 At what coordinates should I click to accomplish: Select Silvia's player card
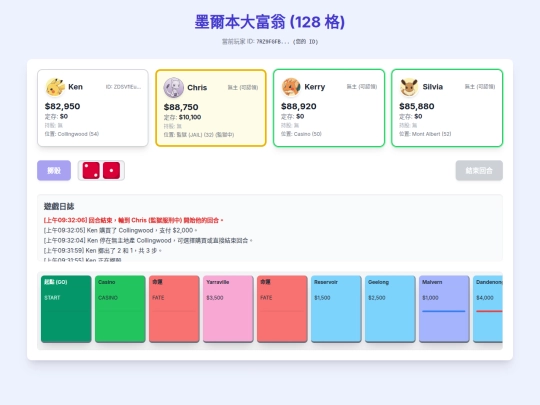[447, 108]
